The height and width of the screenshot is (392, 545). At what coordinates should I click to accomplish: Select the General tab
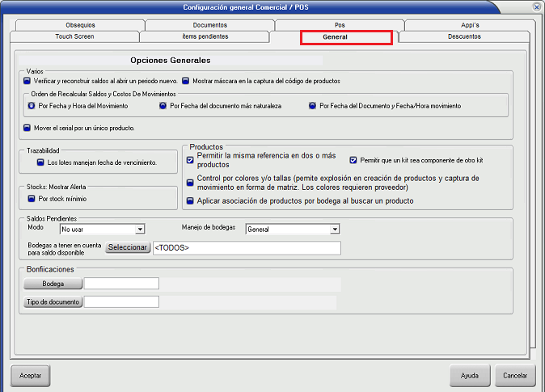[x=335, y=37]
